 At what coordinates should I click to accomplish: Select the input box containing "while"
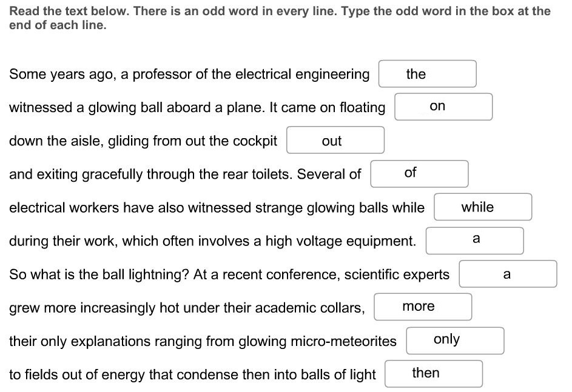pos(483,207)
